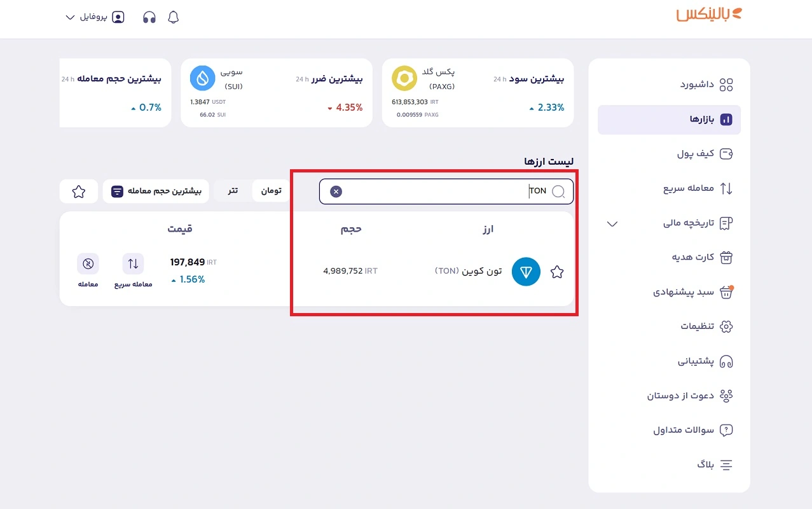This screenshot has height=509, width=812.
Task: Click the TON coin logo in the results row
Action: click(526, 272)
